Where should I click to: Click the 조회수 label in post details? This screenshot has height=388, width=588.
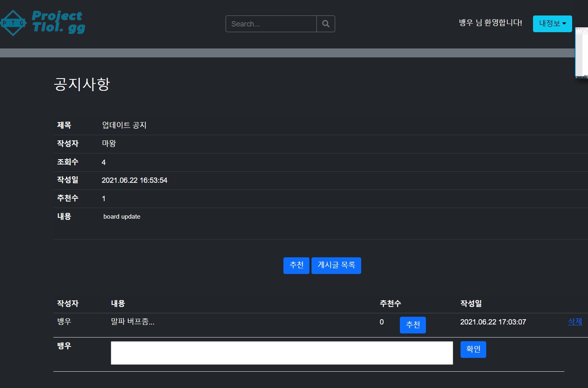pyautogui.click(x=68, y=162)
